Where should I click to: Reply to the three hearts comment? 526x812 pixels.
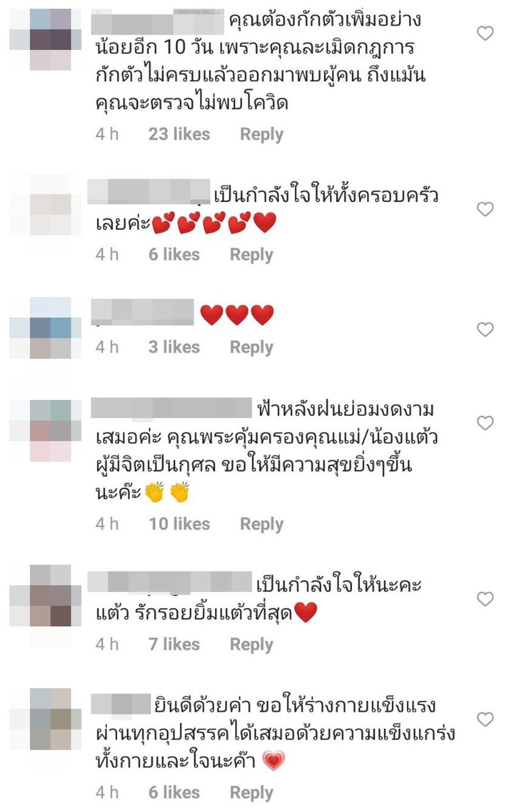click(251, 348)
